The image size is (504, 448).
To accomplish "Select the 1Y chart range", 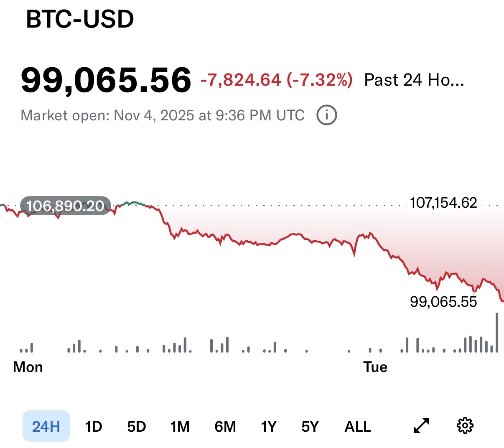I will tap(269, 426).
